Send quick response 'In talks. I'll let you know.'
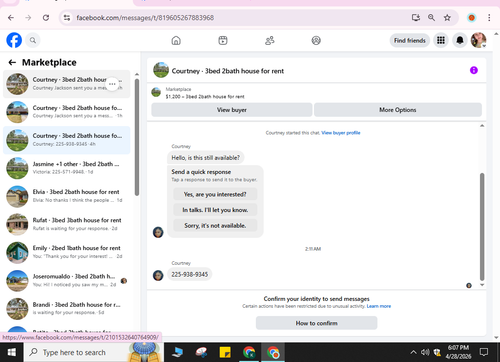The image size is (500, 362). click(x=215, y=210)
